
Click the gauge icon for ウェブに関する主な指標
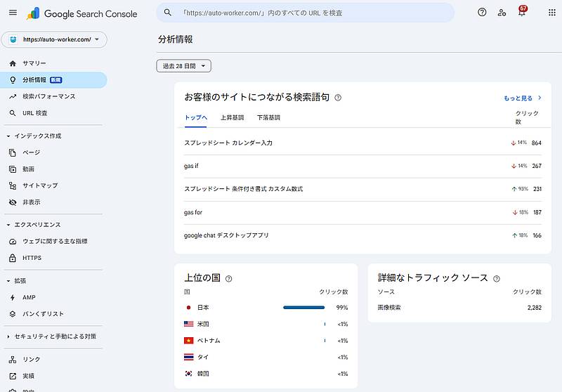pos(13,242)
